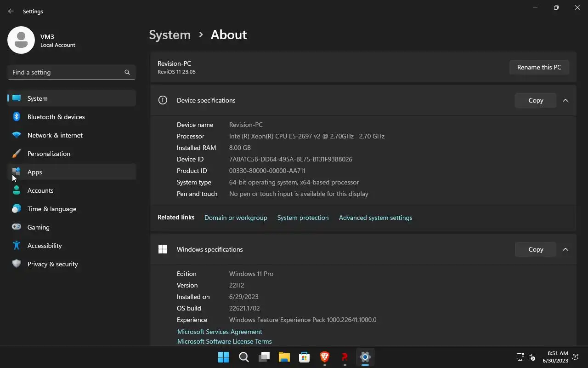Open the network icon in system tray
Viewport: 588px width, 368px height.
coord(520,357)
